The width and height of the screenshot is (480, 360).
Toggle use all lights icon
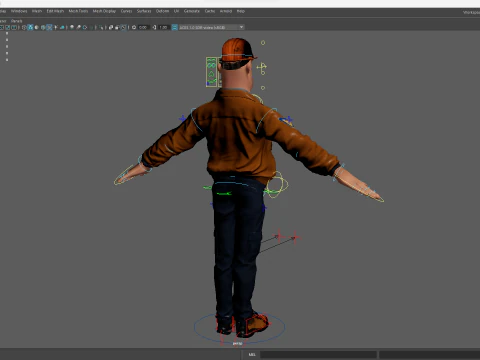click(x=56, y=27)
